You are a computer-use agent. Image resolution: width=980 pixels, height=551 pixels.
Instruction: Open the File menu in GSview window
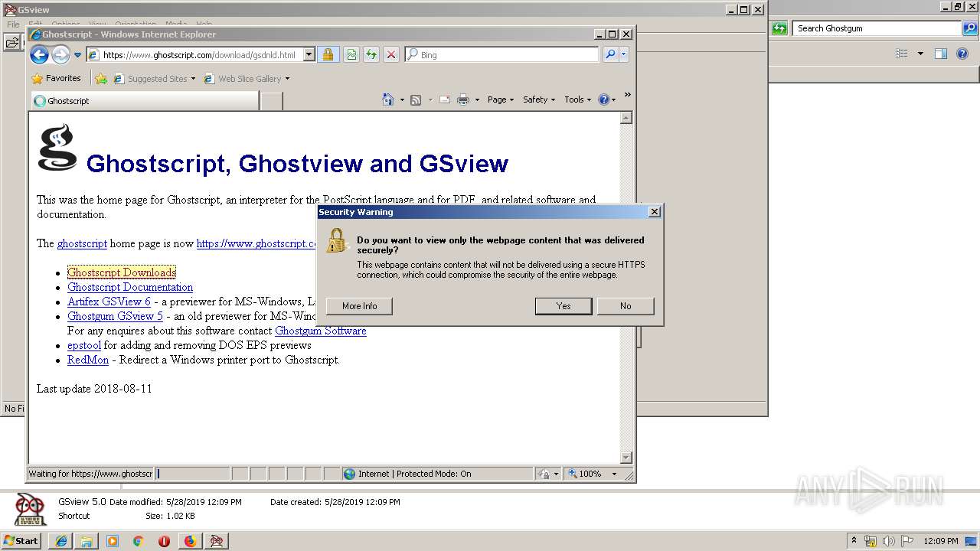13,24
